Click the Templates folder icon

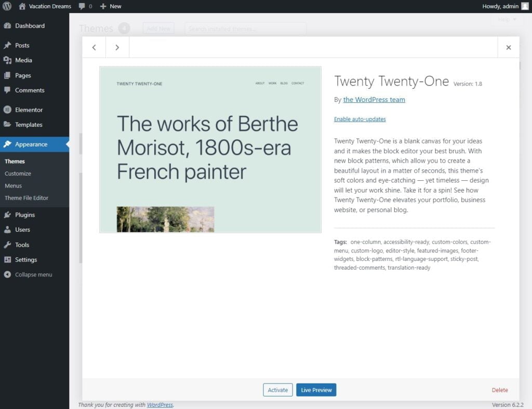tap(7, 124)
